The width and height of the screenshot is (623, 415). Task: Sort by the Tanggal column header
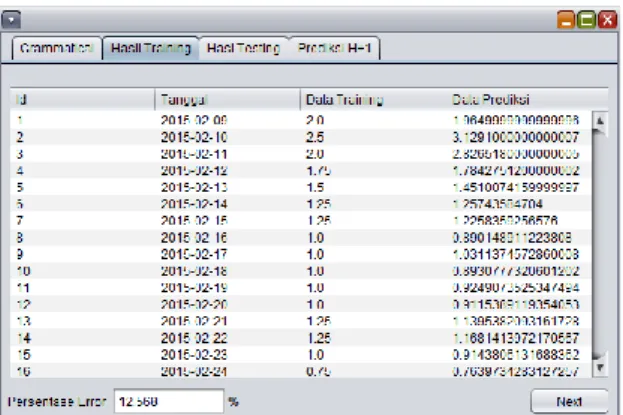[x=227, y=99]
